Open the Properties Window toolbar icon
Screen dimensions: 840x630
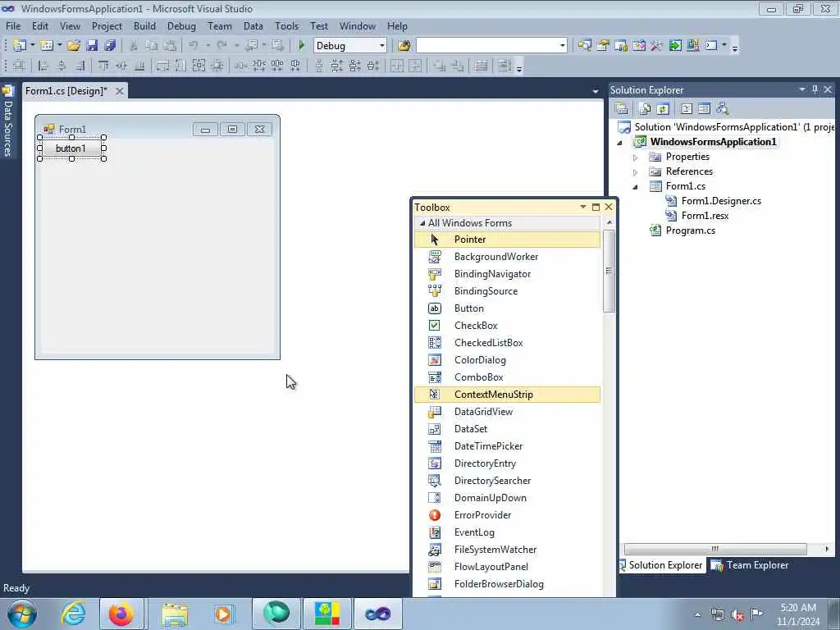[603, 46]
